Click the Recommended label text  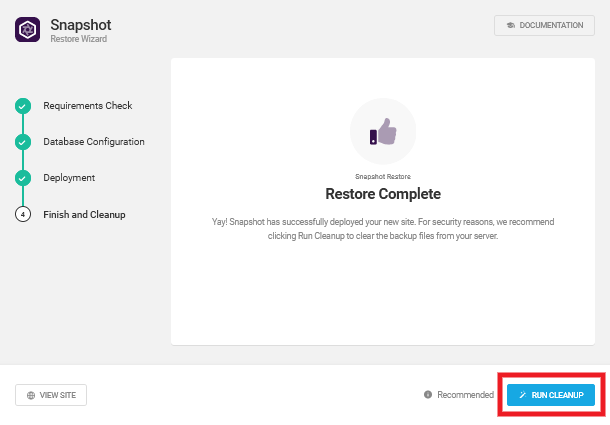[465, 395]
